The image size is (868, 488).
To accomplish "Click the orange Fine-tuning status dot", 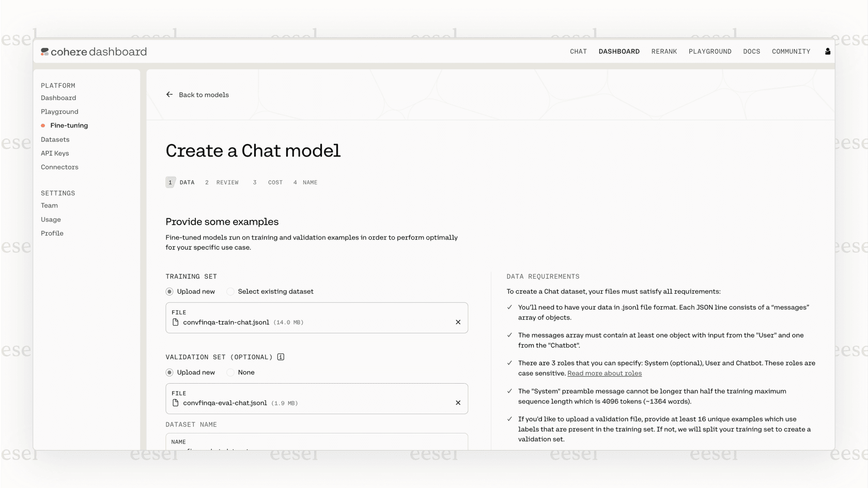I will (x=42, y=125).
